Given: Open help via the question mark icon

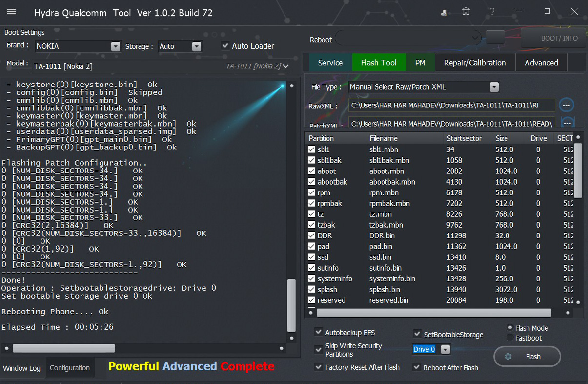Looking at the screenshot, I should point(492,12).
